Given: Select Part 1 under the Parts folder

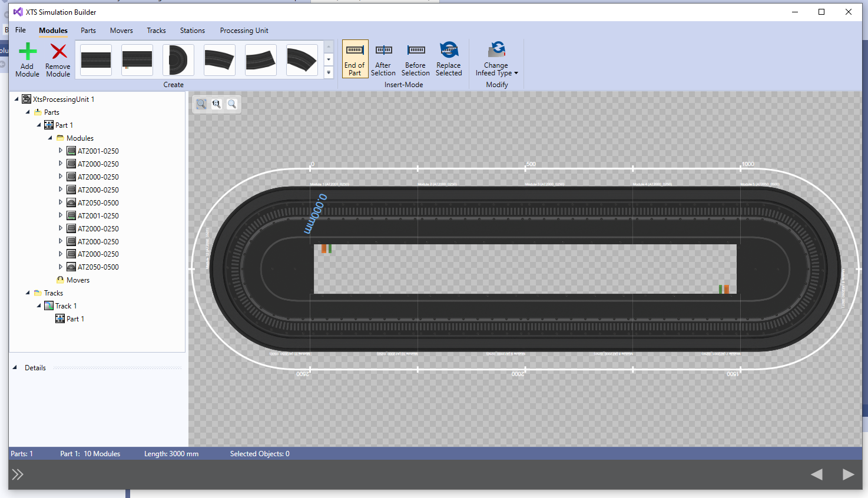Looking at the screenshot, I should pos(58,125).
